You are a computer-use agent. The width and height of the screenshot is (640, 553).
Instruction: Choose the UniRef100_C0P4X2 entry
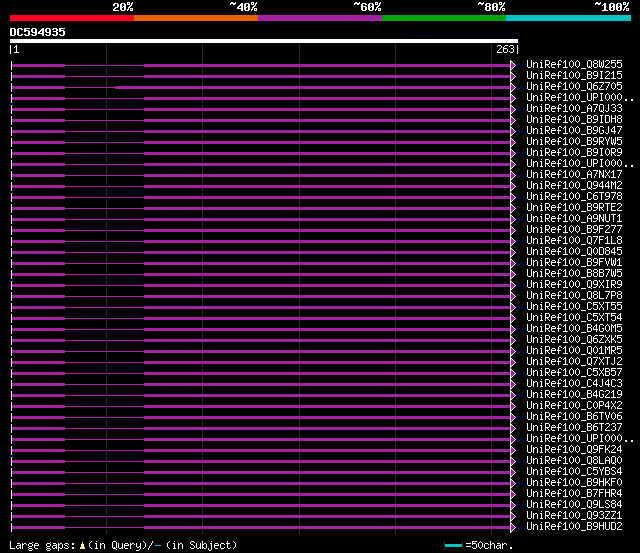(574, 406)
